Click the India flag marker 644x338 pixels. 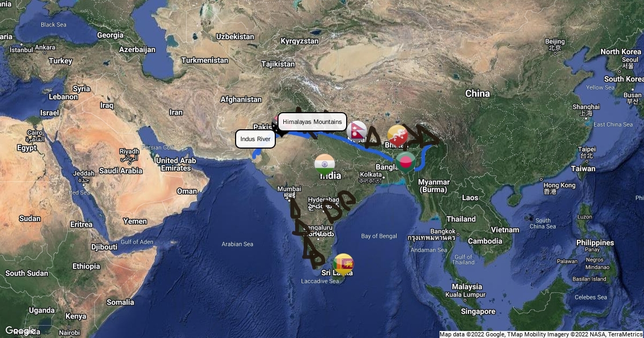(325, 164)
